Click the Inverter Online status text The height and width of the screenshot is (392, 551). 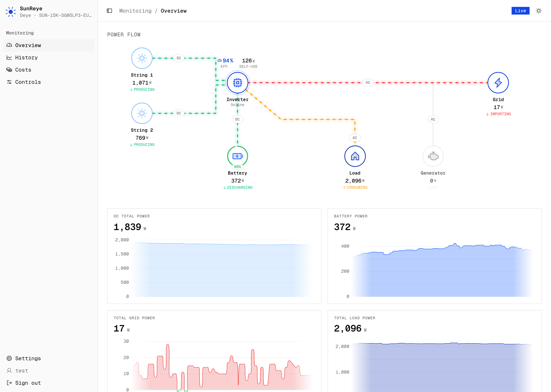[x=237, y=105]
